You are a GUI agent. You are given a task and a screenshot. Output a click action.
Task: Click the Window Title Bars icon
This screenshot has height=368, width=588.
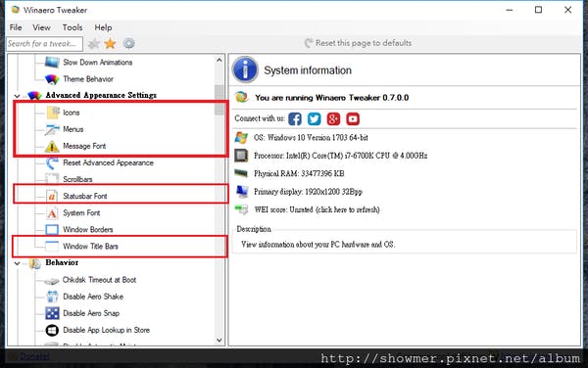click(52, 247)
